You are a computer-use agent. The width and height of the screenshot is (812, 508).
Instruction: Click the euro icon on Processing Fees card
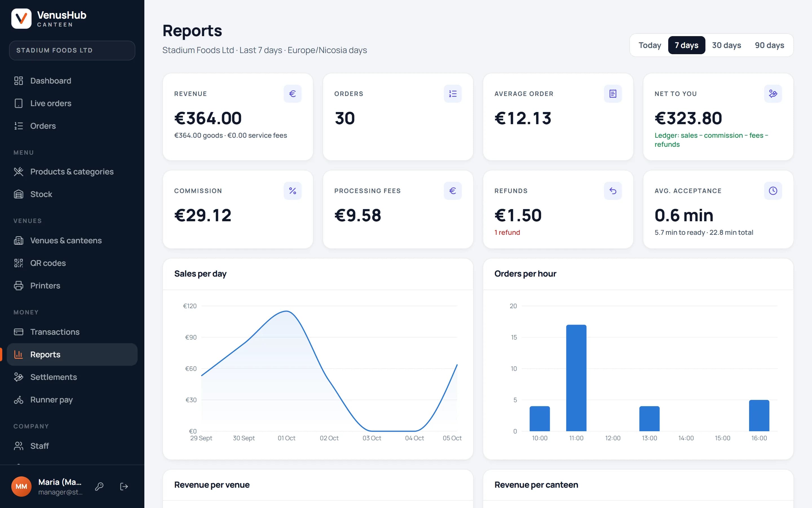tap(453, 191)
